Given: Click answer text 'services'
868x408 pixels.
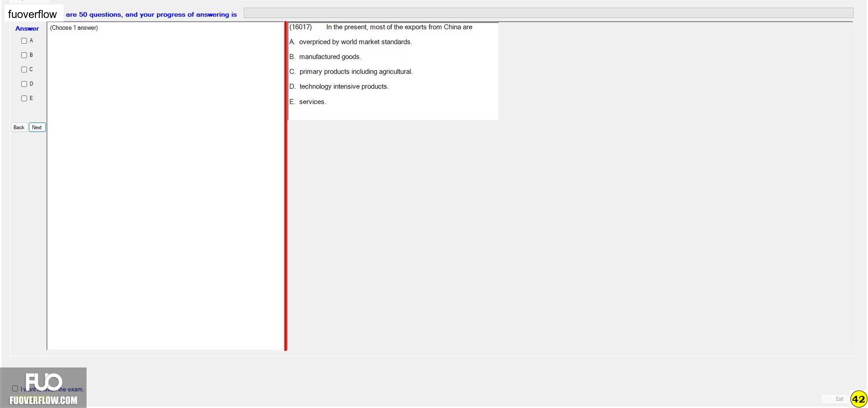Looking at the screenshot, I should point(313,102).
